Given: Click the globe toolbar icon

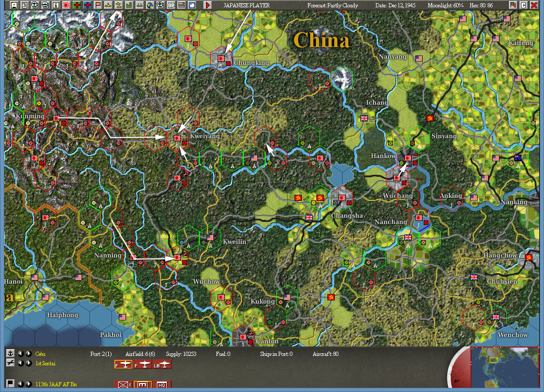Looking at the screenshot, I should pos(150,5).
